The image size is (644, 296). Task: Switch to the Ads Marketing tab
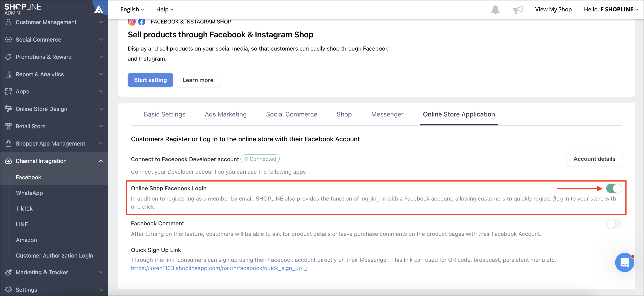coord(225,114)
